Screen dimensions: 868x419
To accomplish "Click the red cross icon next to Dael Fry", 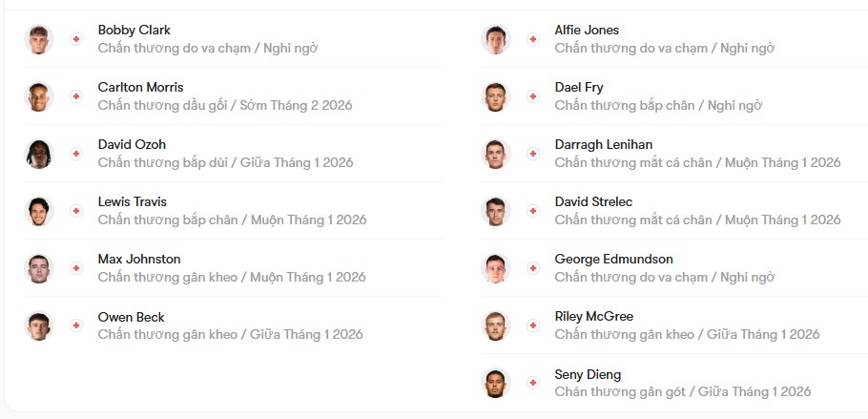I will coord(533,96).
